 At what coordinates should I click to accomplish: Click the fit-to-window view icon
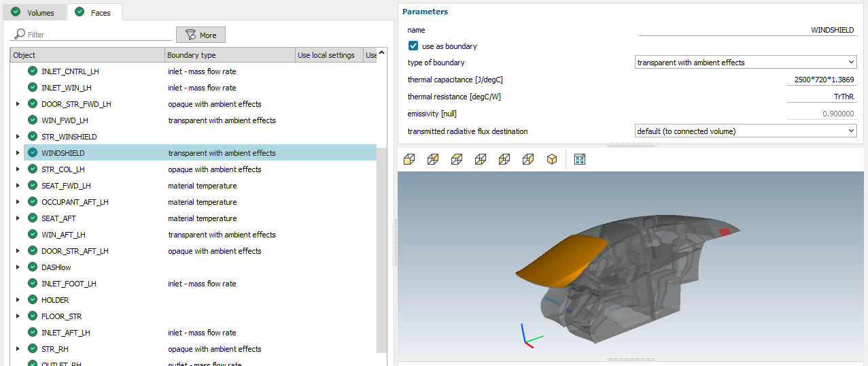click(x=580, y=159)
